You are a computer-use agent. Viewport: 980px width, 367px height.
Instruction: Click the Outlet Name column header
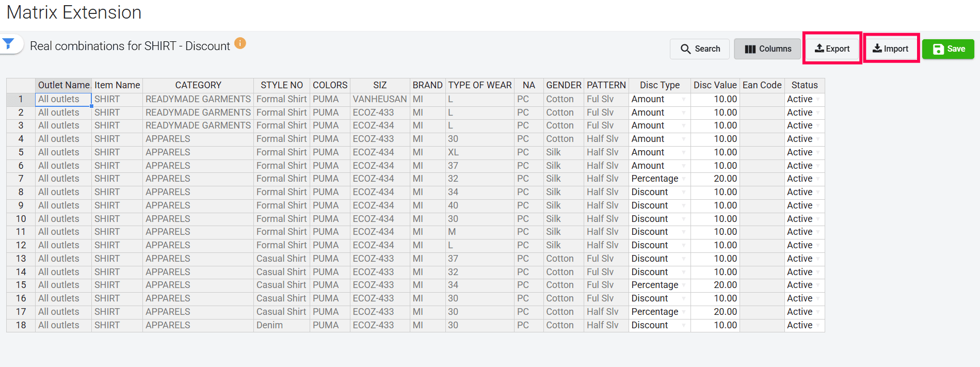point(63,85)
